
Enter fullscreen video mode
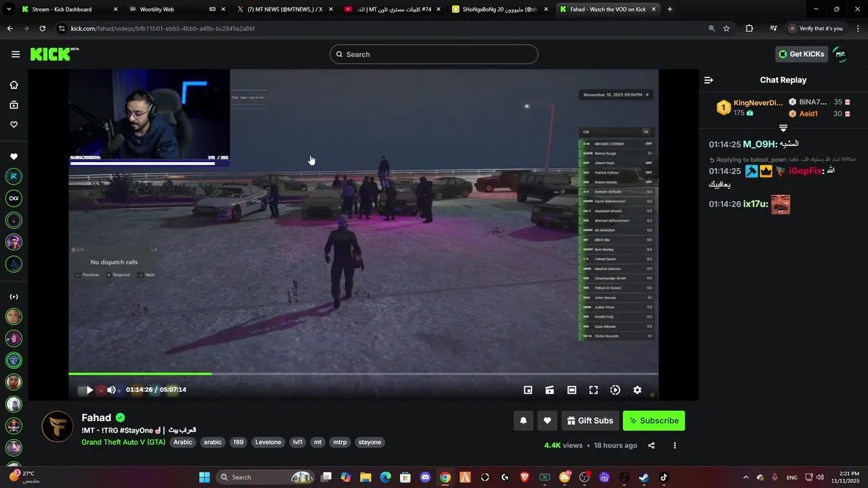pyautogui.click(x=593, y=390)
